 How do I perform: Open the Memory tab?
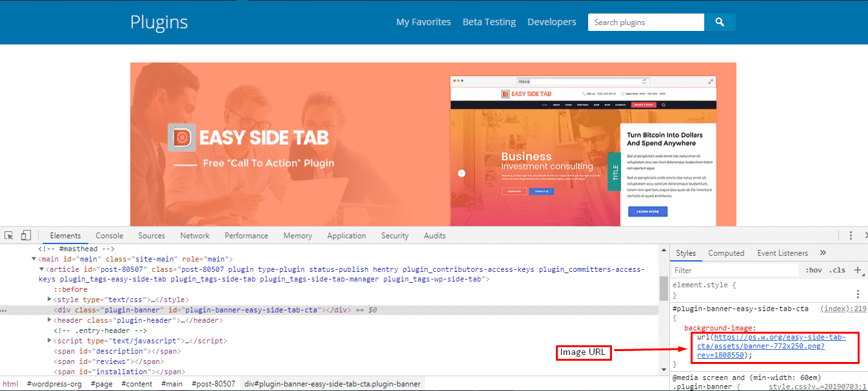[297, 236]
